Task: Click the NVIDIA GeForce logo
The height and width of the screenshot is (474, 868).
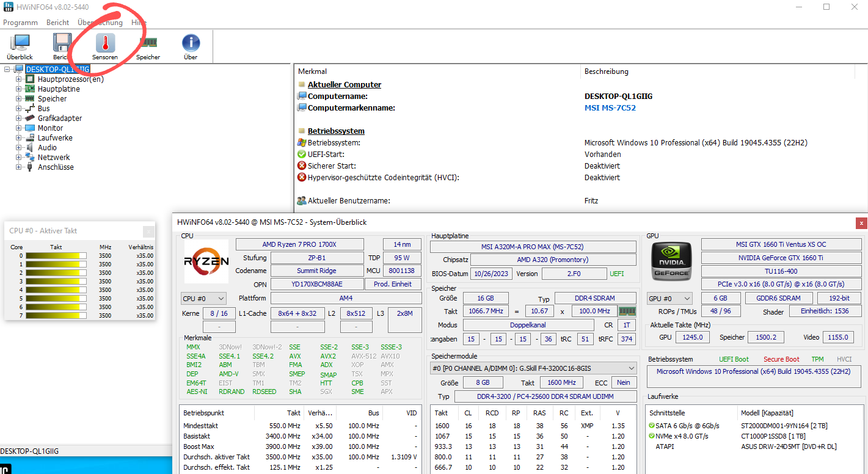Action: coord(672,261)
